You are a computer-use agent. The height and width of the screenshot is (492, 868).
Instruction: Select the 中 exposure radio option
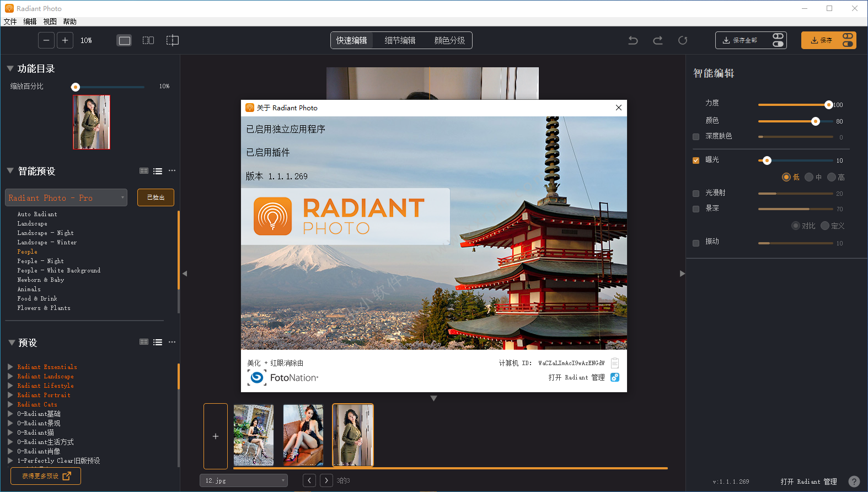(x=809, y=177)
